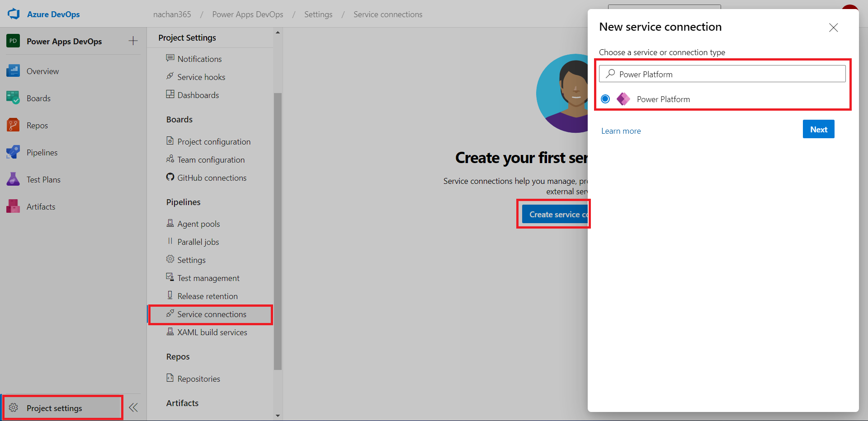Screen dimensions: 868x421
Task: Click the Azure DevOps logo icon
Action: click(14, 14)
